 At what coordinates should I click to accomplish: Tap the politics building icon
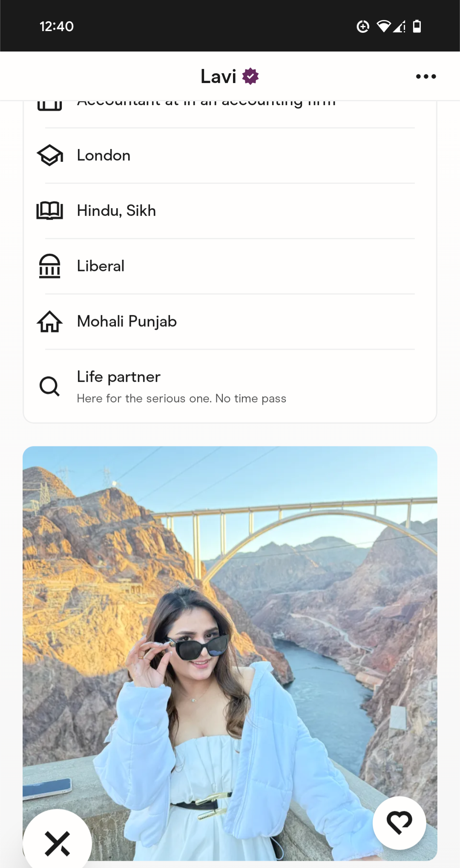[x=50, y=266]
